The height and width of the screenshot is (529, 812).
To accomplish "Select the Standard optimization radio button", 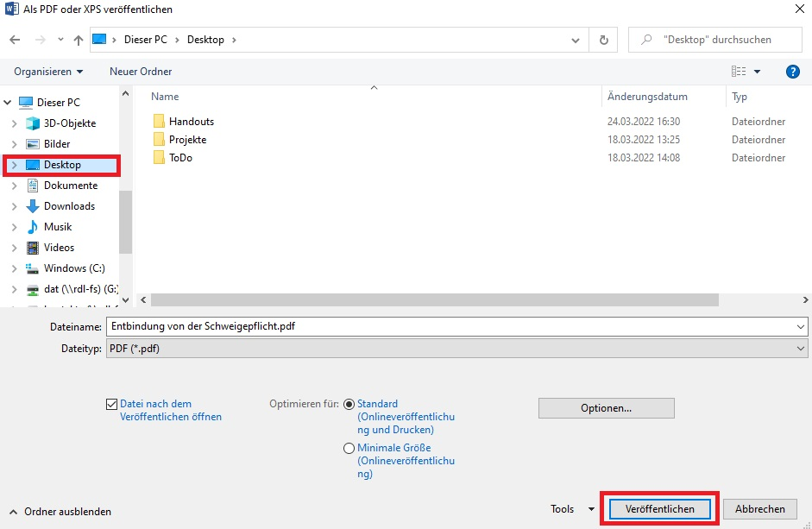I will pos(349,404).
